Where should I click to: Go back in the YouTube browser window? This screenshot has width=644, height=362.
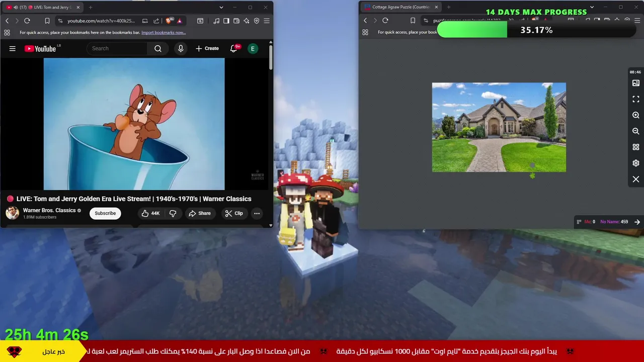tap(7, 21)
